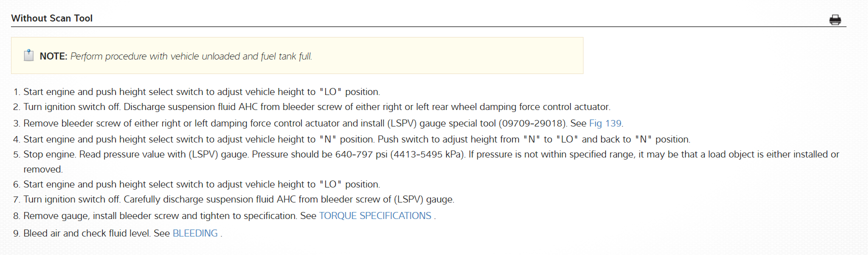Click the printer icon to print section

[835, 20]
